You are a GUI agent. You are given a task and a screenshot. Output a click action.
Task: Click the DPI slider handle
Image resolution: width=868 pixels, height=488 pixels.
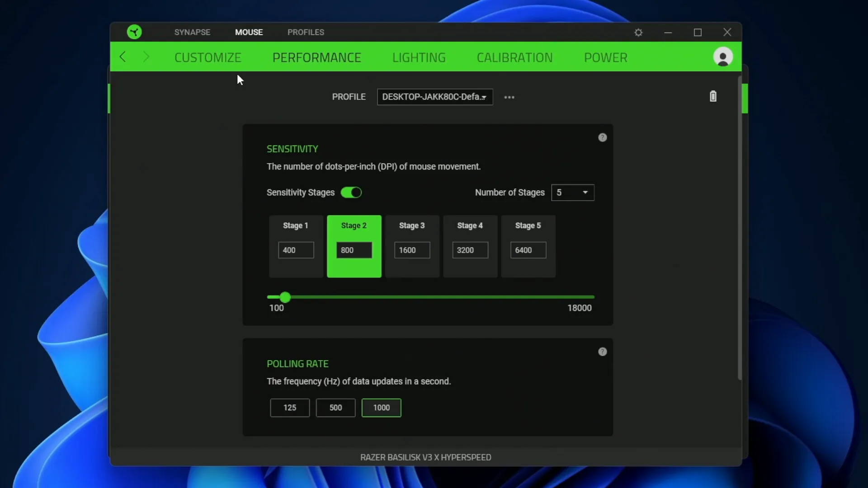click(x=285, y=297)
